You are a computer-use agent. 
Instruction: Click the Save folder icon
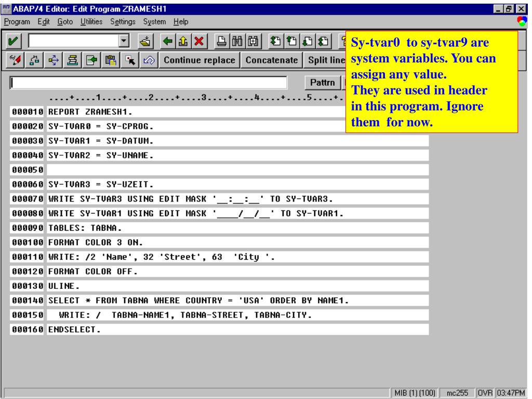point(146,42)
